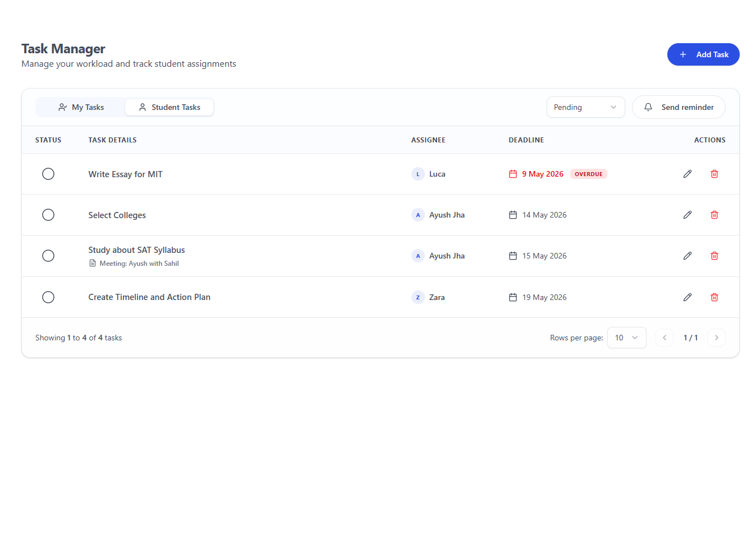Edit the Select Colleges task
The width and height of the screenshot is (756, 540).
pyautogui.click(x=687, y=215)
